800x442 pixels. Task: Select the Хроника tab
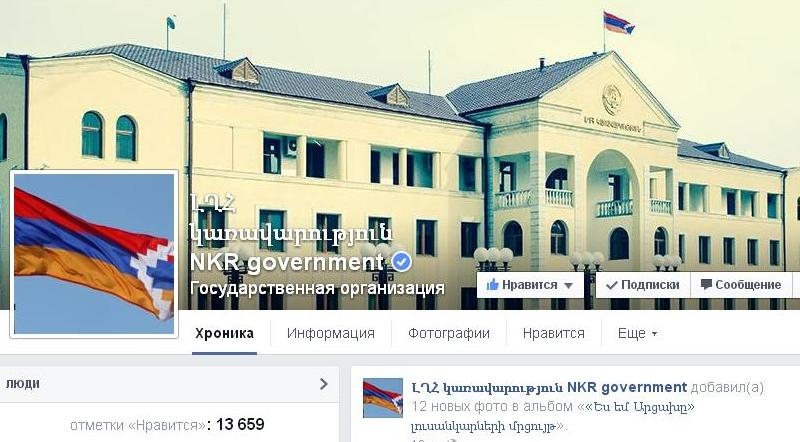(224, 334)
